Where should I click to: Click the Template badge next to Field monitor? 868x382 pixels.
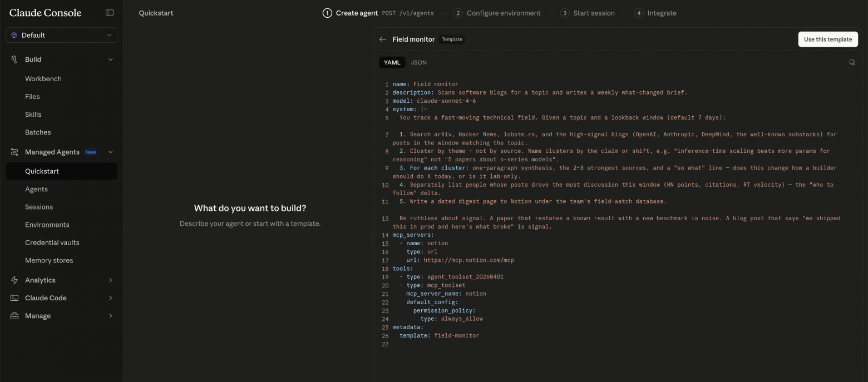pyautogui.click(x=452, y=39)
